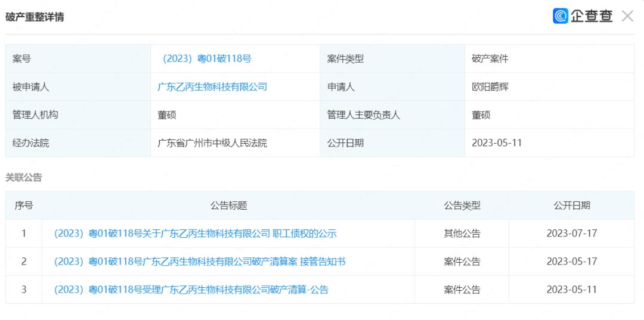Click the 公开日期 column header in announcements

coord(572,206)
